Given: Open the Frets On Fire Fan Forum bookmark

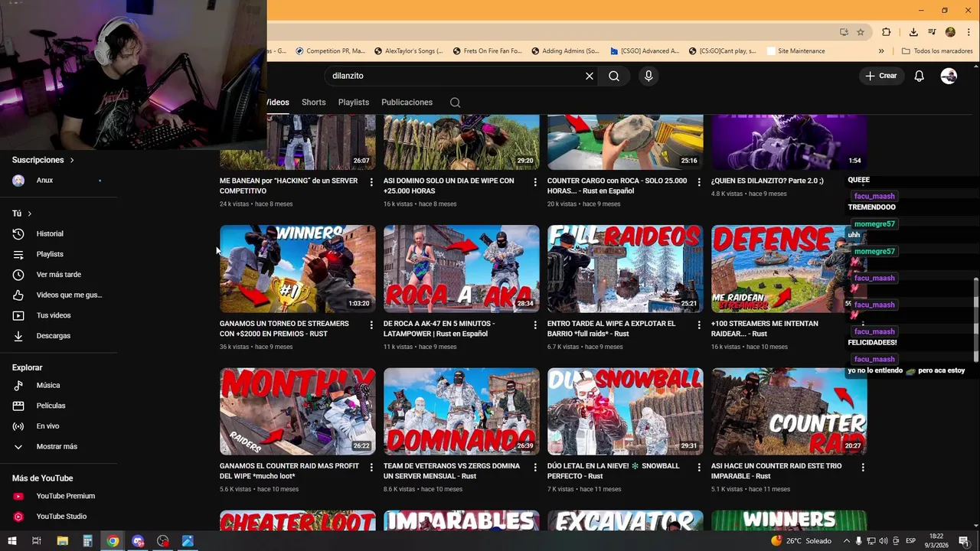Looking at the screenshot, I should coord(487,51).
